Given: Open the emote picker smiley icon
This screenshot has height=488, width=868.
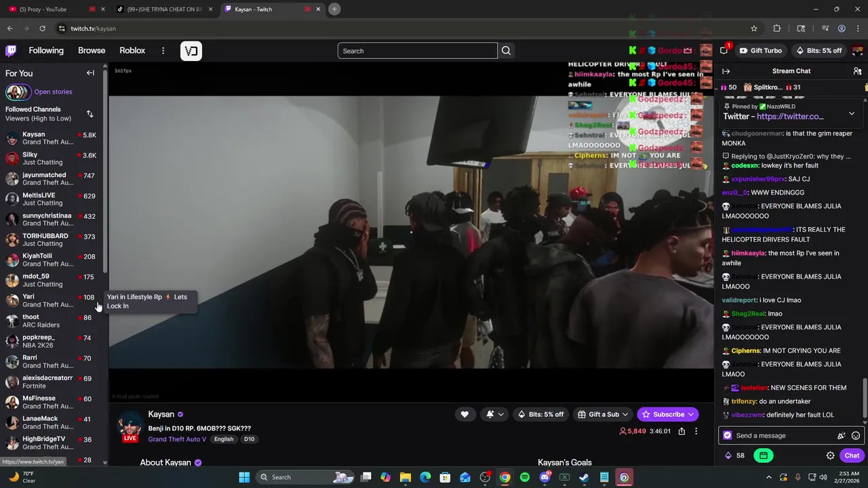Looking at the screenshot, I should (856, 436).
